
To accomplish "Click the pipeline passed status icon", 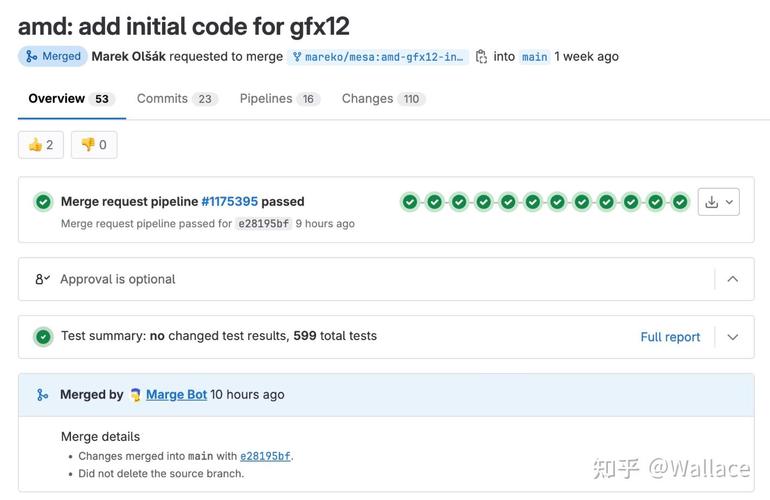I will pos(43,202).
